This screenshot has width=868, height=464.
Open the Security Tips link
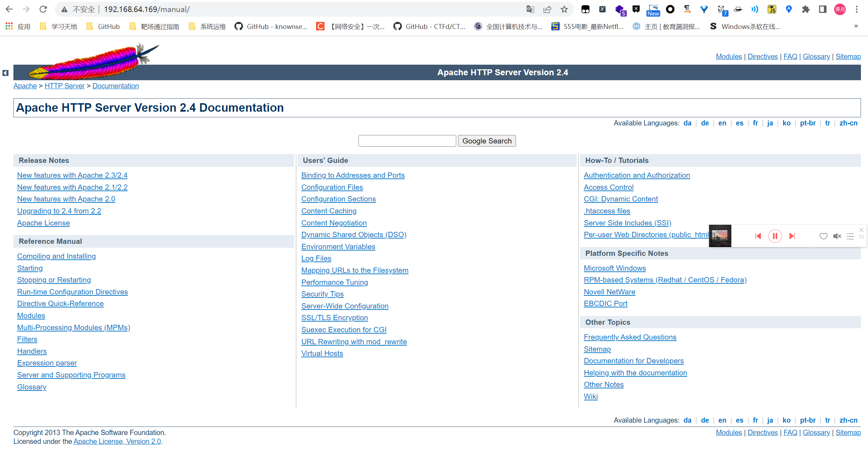[x=322, y=294]
